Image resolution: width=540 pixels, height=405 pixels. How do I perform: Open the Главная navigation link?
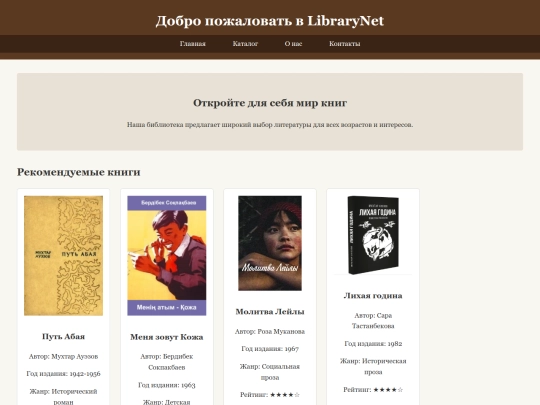point(193,44)
